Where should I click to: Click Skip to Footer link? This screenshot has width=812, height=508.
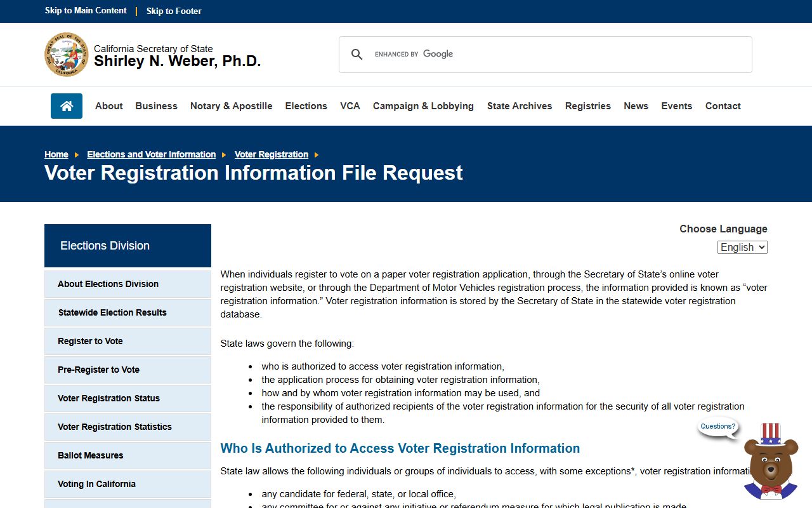174,11
